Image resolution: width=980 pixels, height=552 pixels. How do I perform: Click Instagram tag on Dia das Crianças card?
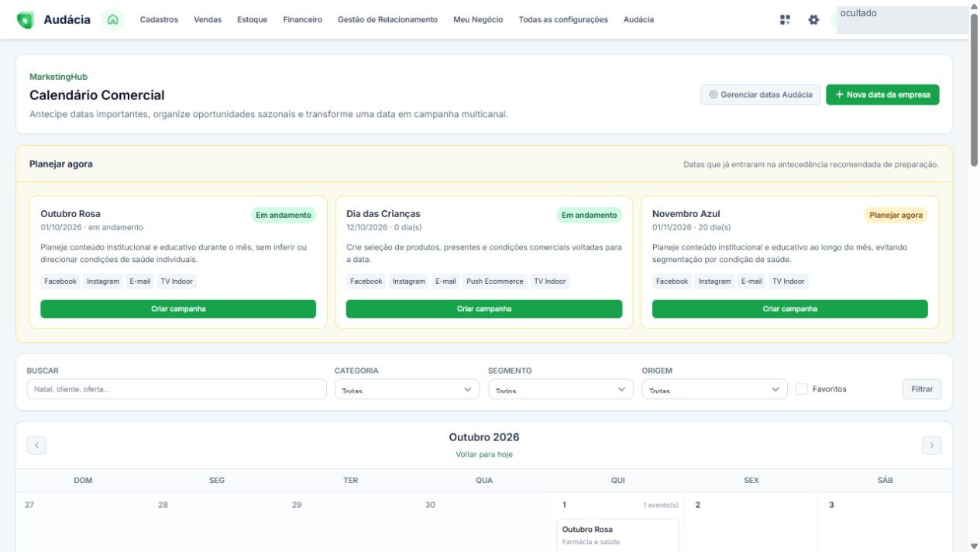point(409,281)
